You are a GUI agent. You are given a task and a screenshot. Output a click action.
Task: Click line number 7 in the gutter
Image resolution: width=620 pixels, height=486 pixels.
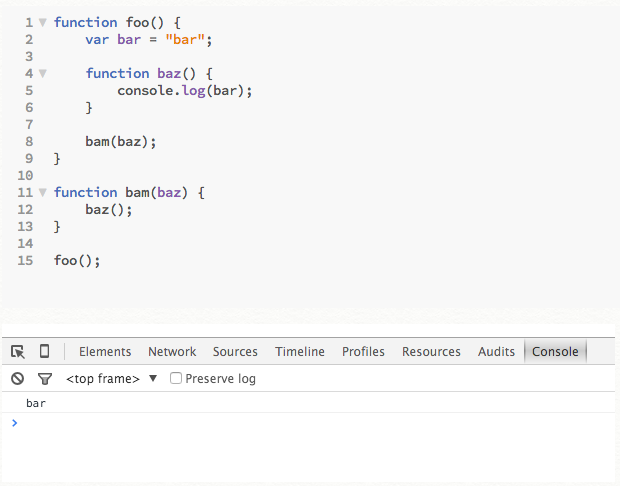coord(29,125)
